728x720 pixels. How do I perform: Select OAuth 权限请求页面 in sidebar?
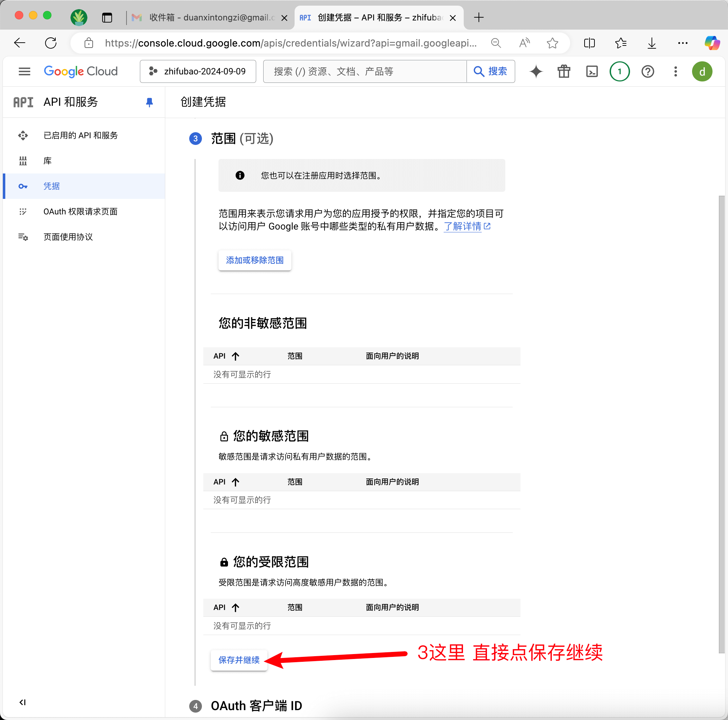80,212
